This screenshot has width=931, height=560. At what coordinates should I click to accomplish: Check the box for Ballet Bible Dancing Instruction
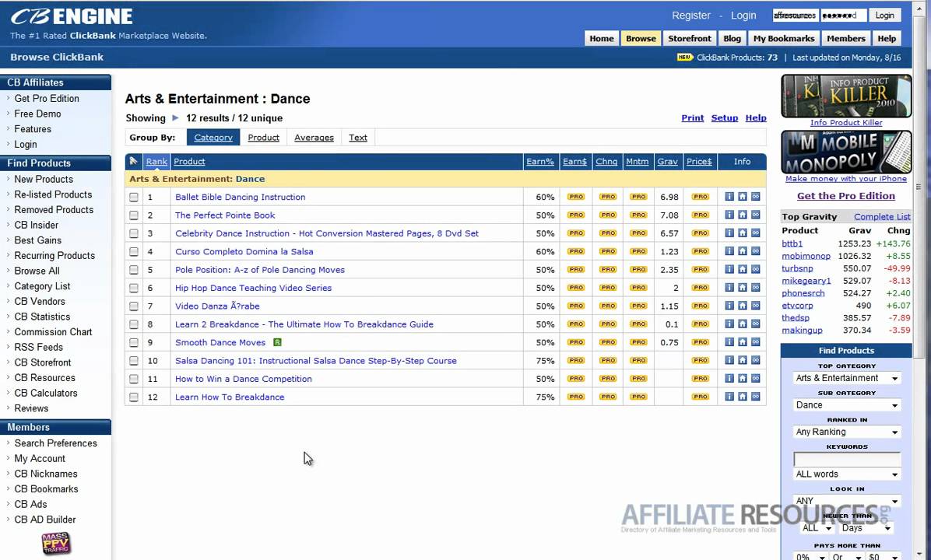click(x=134, y=197)
